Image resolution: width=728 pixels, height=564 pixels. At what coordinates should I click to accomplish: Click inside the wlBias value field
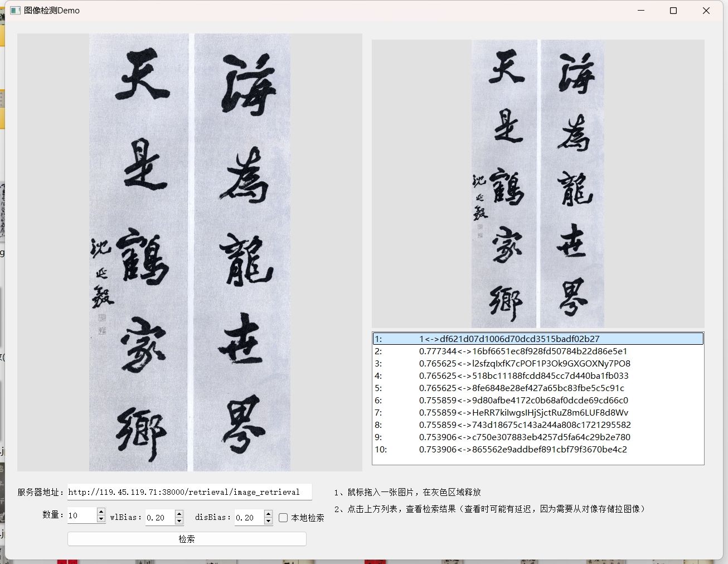pos(160,518)
